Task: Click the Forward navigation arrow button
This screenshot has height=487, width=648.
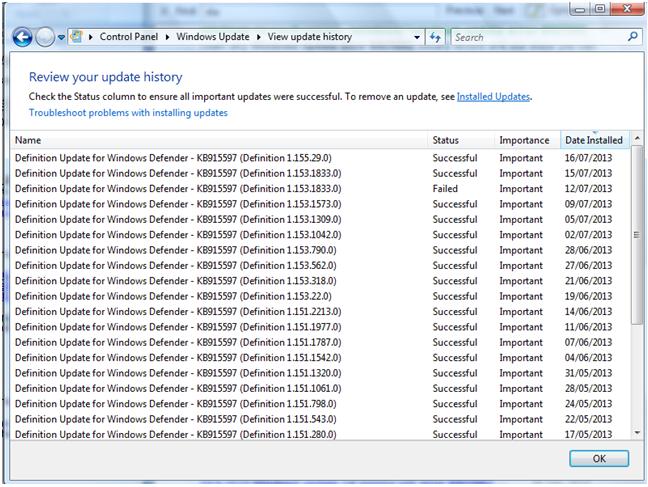Action: 45,38
